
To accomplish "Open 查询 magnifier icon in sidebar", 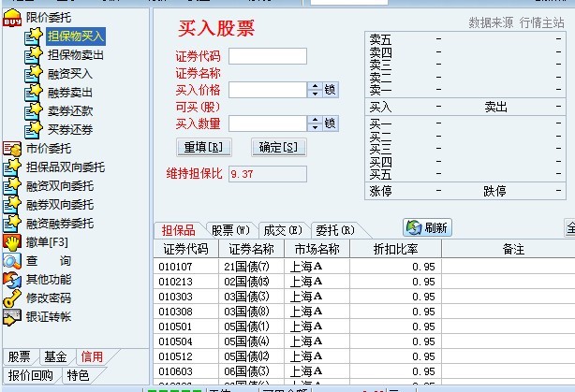I will coord(11,261).
